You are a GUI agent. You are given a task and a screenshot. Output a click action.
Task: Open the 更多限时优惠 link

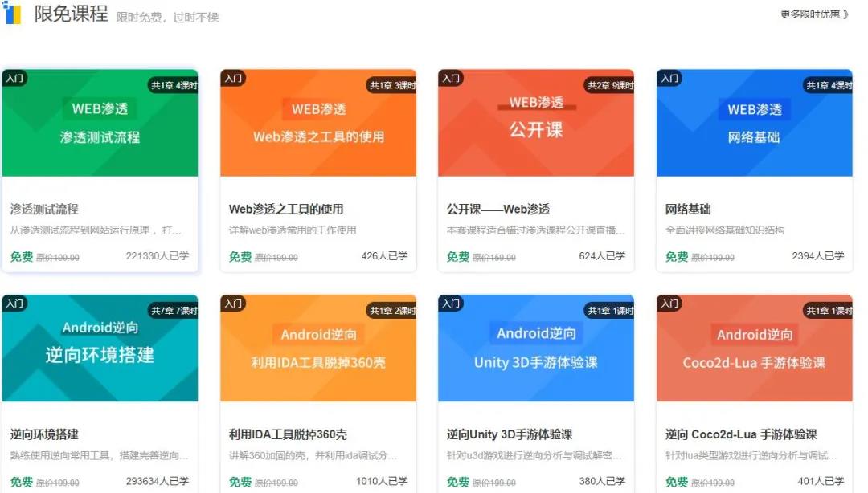(x=814, y=14)
